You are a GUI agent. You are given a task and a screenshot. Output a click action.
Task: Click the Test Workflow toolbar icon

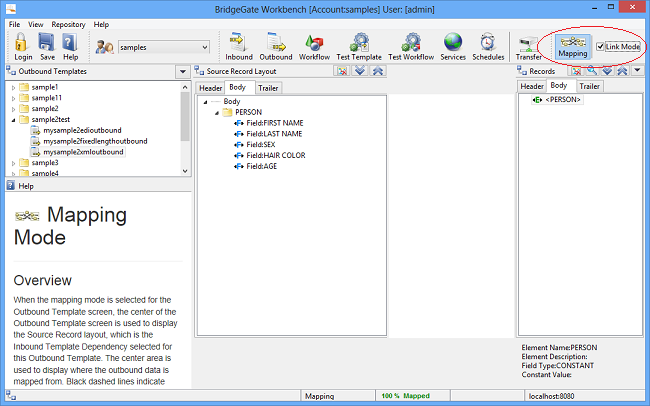pos(411,42)
